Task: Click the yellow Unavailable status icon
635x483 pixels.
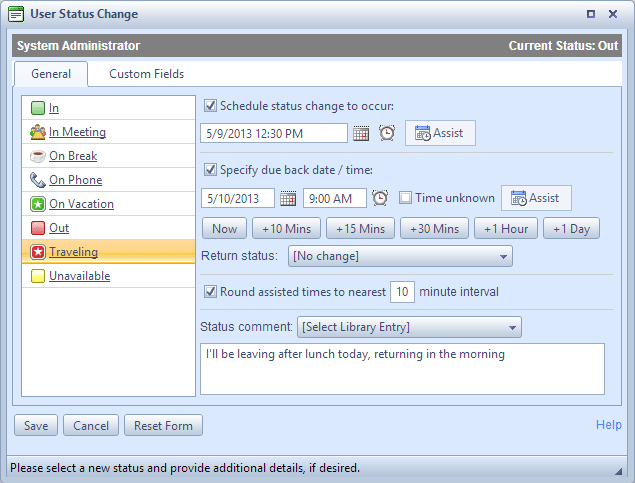Action: click(x=38, y=276)
